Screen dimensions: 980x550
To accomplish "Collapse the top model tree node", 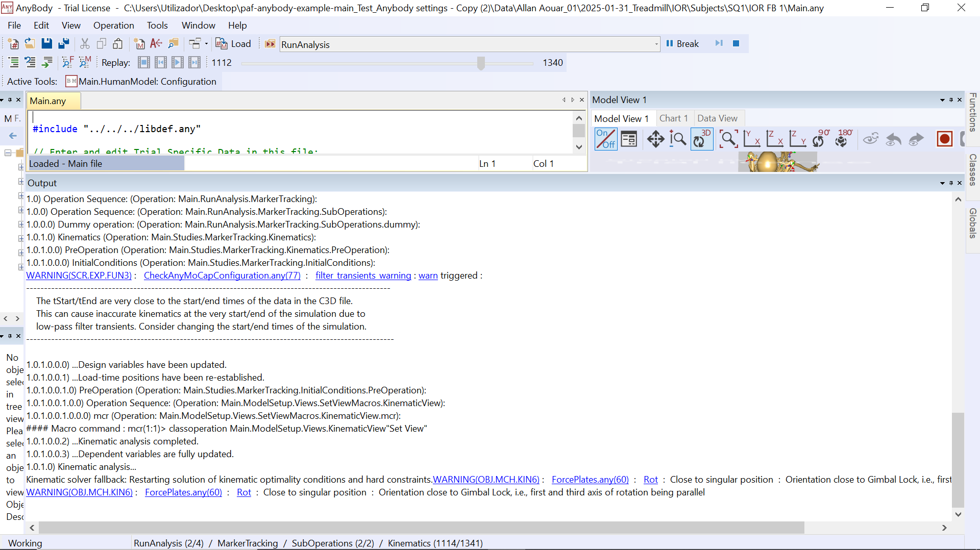I will point(8,153).
